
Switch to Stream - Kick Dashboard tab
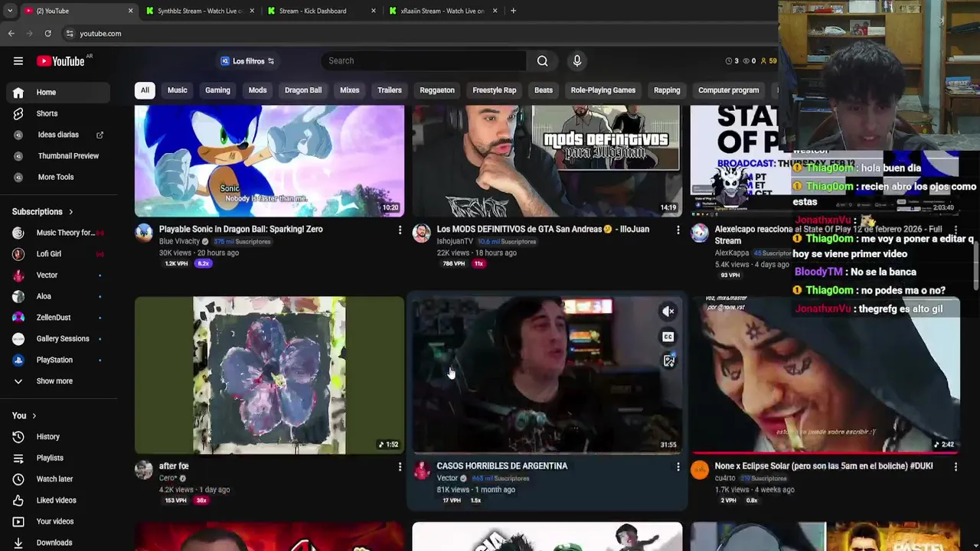[318, 11]
